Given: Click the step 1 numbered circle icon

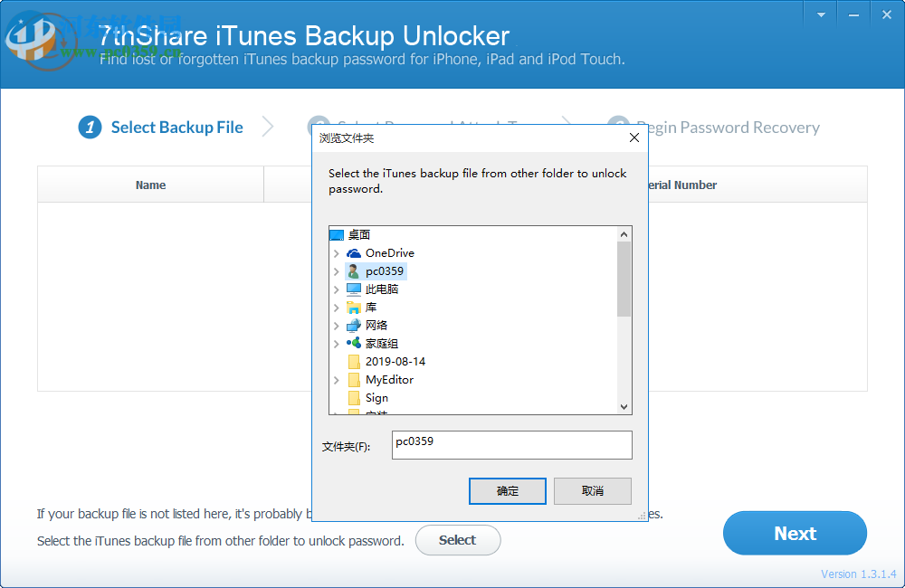Looking at the screenshot, I should [x=89, y=127].
